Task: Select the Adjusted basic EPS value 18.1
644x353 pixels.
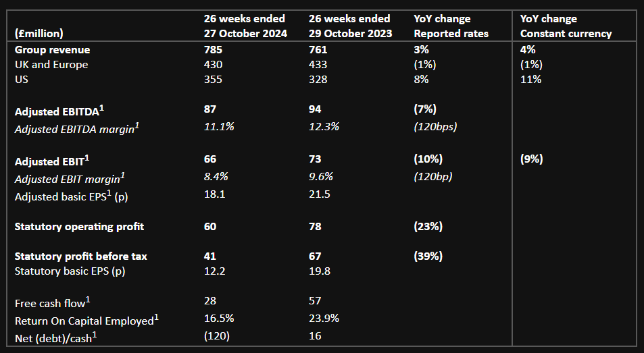Action: (214, 194)
